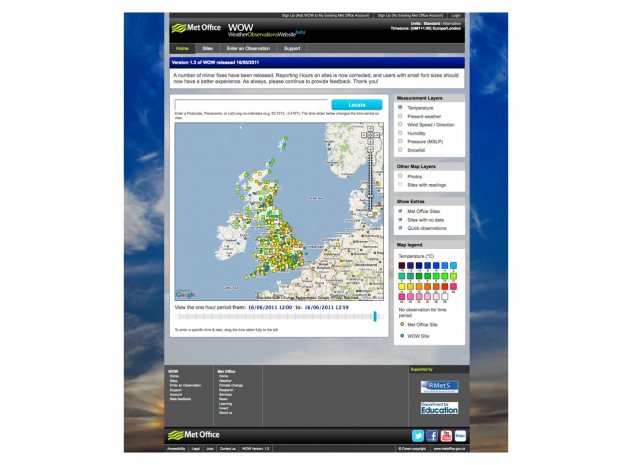
Task: Toggle the Met Office Sites checkbox
Action: (x=400, y=211)
